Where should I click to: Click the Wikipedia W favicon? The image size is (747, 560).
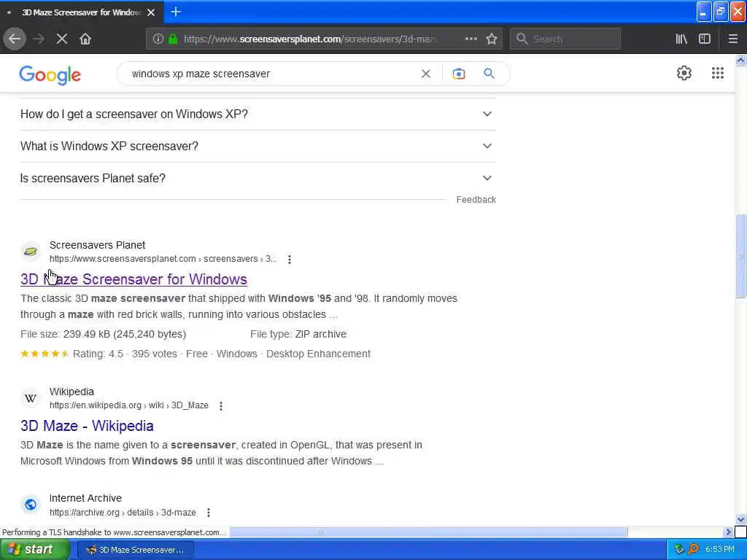coord(31,398)
